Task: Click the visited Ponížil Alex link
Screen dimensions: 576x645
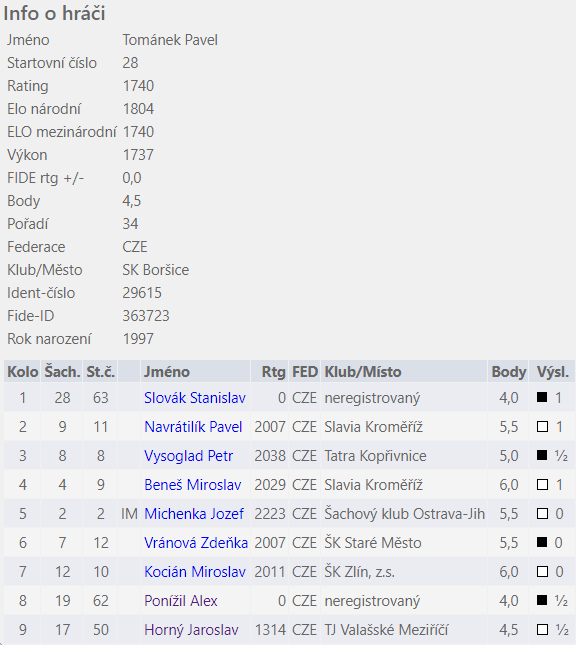Action: (181, 601)
